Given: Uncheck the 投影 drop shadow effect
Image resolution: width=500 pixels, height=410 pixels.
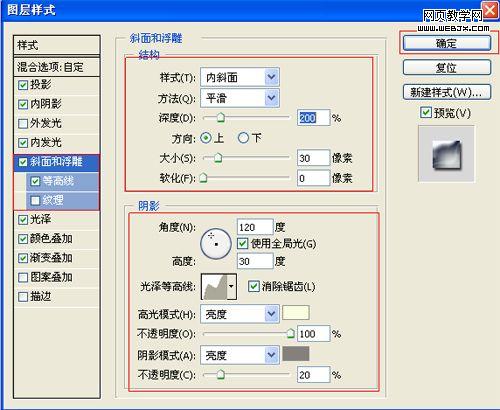Looking at the screenshot, I should (x=23, y=85).
